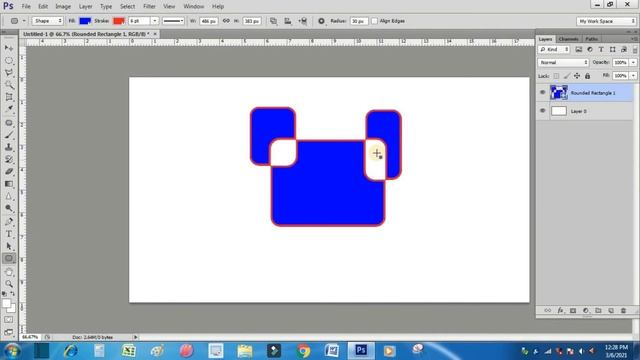Screen dimensions: 640x360
Task: Click Rounded Rectangle 1 layer thumbnail
Action: tap(559, 93)
